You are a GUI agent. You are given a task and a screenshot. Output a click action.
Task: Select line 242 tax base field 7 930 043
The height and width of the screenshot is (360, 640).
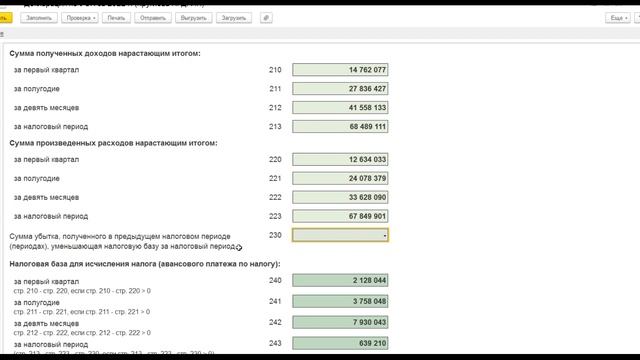[x=340, y=322]
